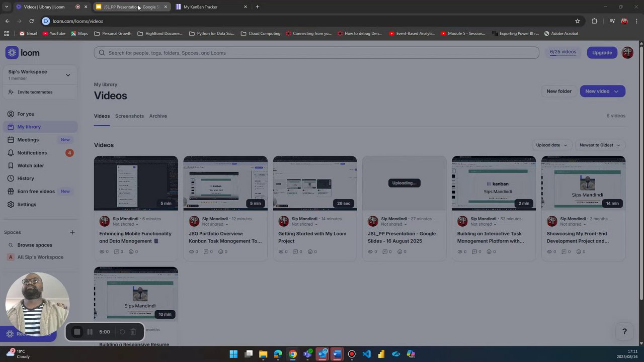The width and height of the screenshot is (644, 362).
Task: Open Power BI from taskbar
Action: click(381, 354)
